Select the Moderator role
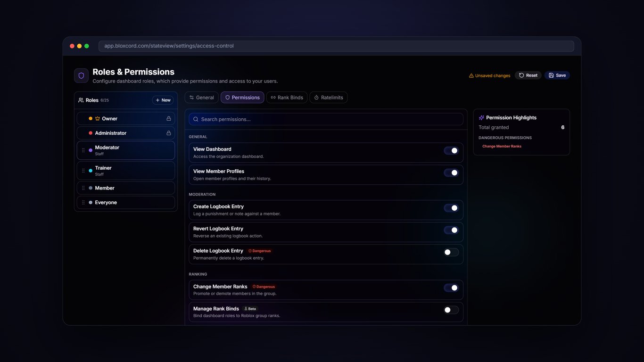The image size is (644, 362). [x=126, y=150]
